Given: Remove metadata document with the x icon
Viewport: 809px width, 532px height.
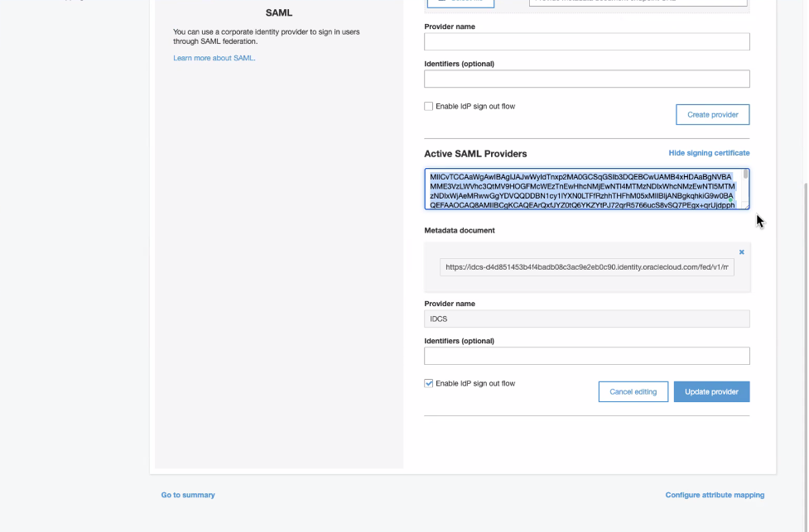Looking at the screenshot, I should [x=741, y=252].
